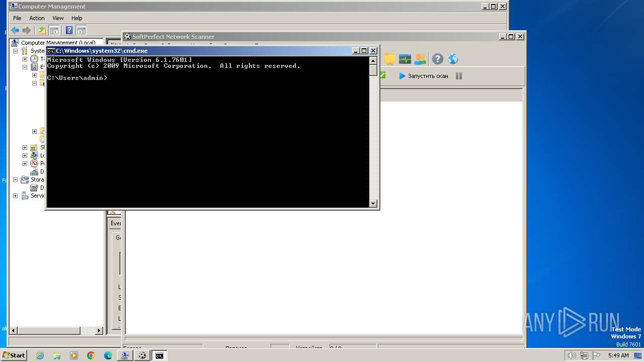Select Disk Management icon under Storage
Viewport: 644px width, 362px height.
point(34,188)
